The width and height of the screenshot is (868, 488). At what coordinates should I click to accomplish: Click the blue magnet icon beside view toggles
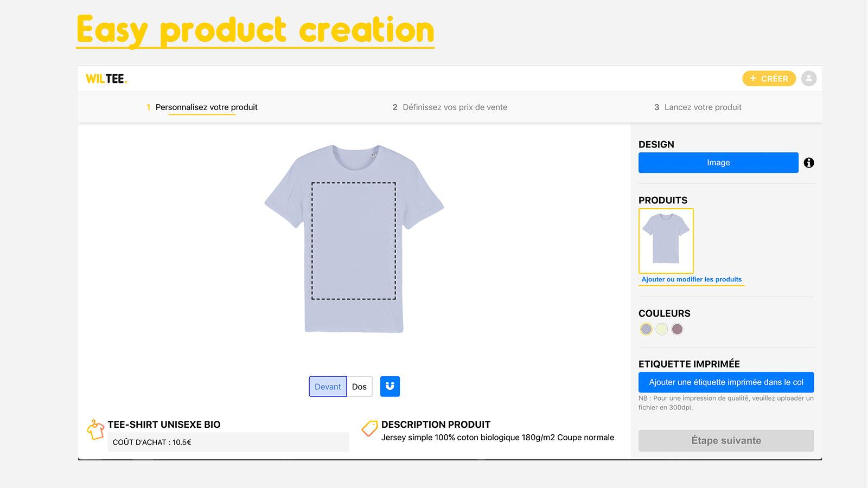[390, 386]
